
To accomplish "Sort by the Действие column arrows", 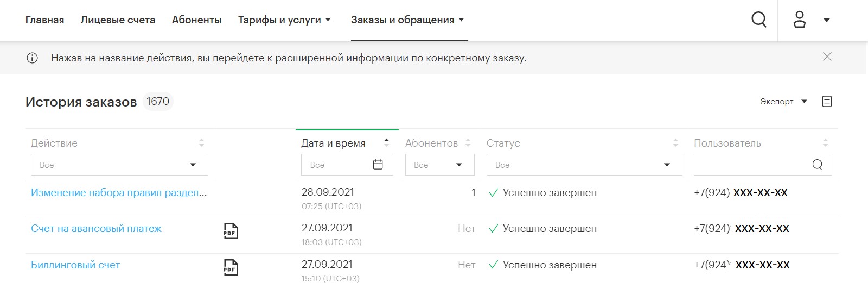I will pyautogui.click(x=202, y=143).
